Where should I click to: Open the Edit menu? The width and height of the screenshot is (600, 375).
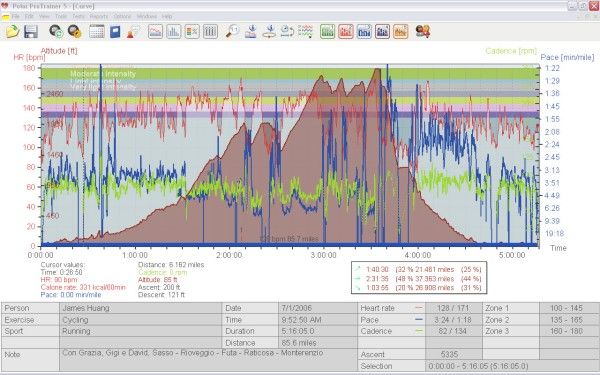click(x=29, y=16)
